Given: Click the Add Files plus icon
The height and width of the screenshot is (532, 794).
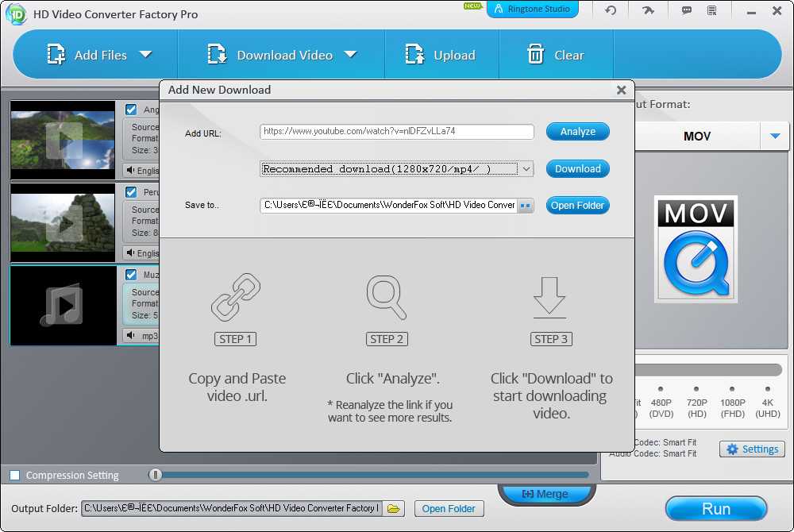Looking at the screenshot, I should [x=56, y=55].
